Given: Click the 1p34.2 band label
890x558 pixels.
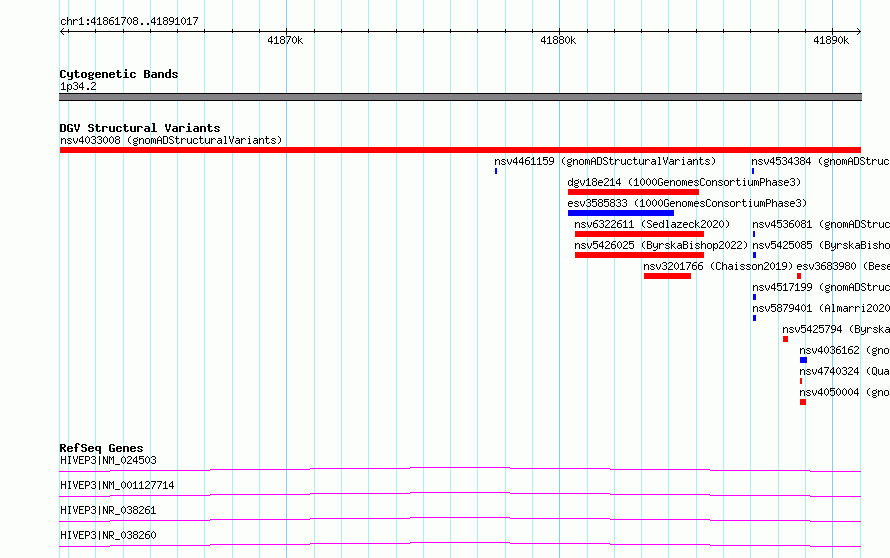Looking at the screenshot, I should coord(78,86).
